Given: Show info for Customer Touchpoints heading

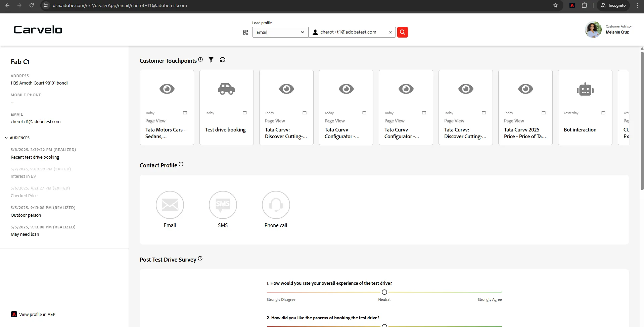Looking at the screenshot, I should pos(200,59).
